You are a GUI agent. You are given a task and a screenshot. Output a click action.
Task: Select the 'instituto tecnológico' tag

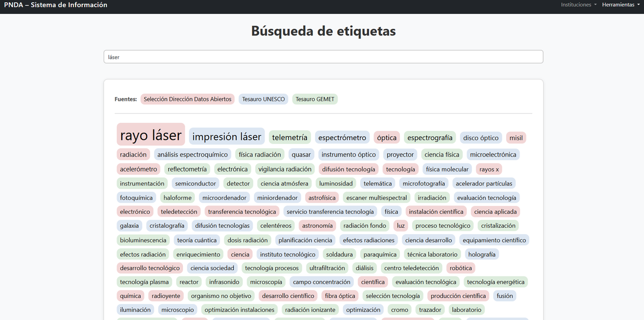point(288,254)
